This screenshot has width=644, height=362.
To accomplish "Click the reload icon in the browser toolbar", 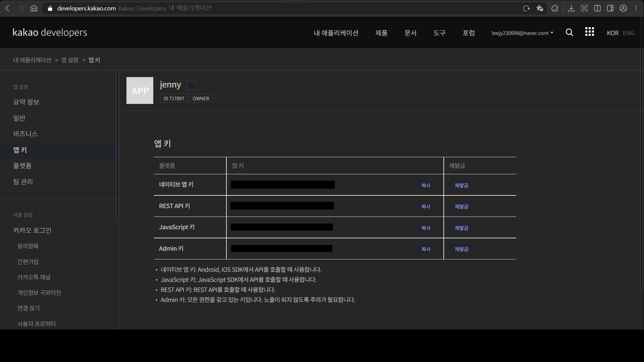I will pyautogui.click(x=526, y=8).
